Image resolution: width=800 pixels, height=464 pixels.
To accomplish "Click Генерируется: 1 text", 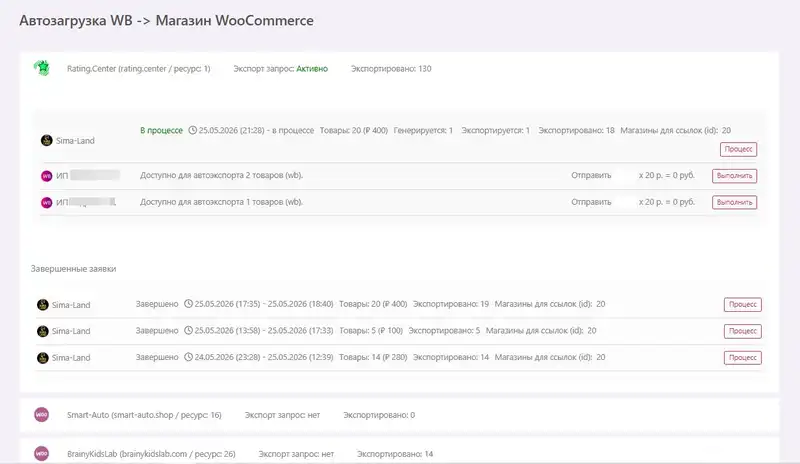I will pos(423,130).
